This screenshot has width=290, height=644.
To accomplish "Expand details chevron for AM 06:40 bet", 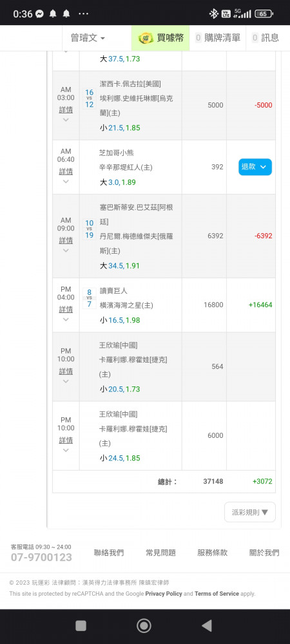I will [66, 182].
